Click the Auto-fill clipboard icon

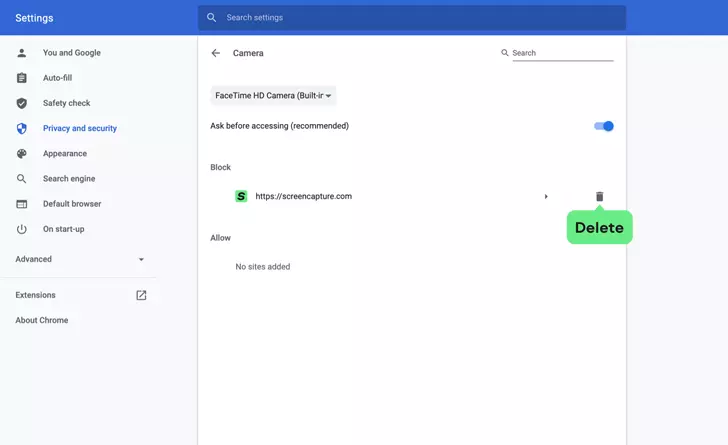click(21, 78)
